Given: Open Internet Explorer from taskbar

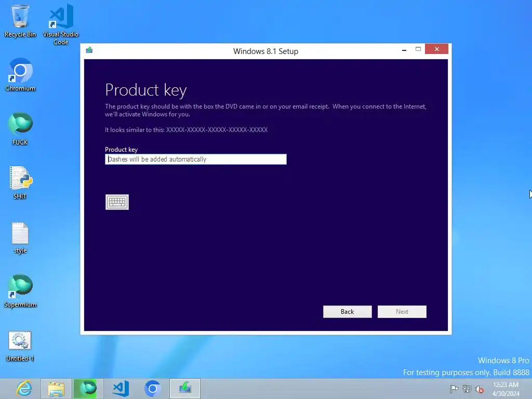Looking at the screenshot, I should (x=24, y=389).
